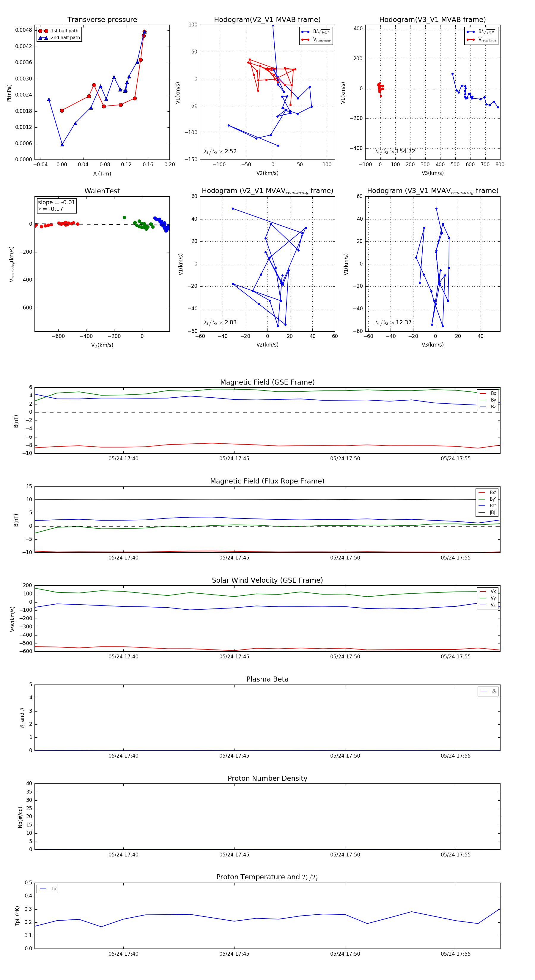Click the 'A (T·m)' x-axis label
This screenshot has width=535, height=980.
(x=102, y=173)
